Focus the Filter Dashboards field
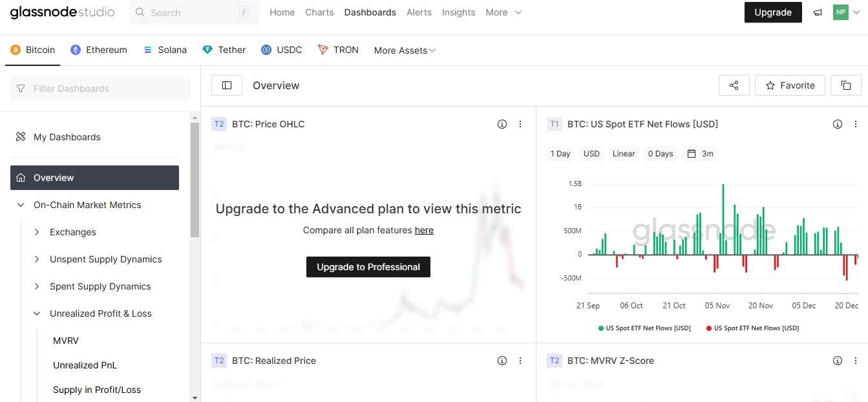The width and height of the screenshot is (868, 402). click(x=100, y=89)
